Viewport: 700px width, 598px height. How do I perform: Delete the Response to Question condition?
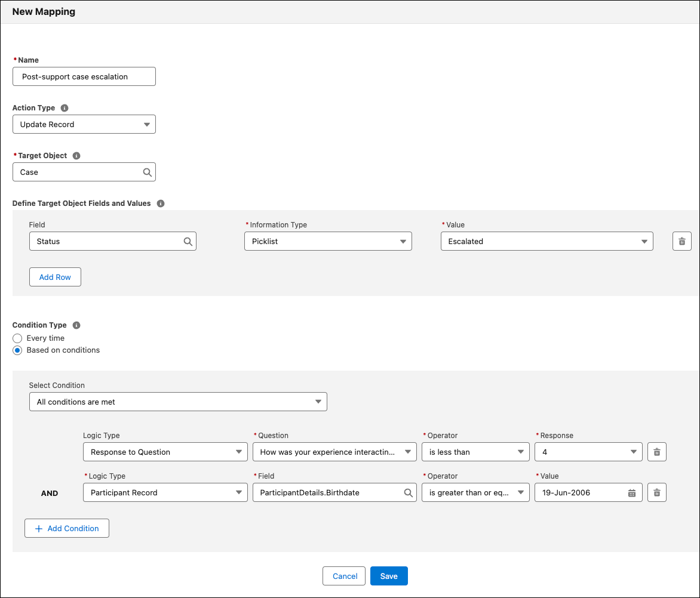(656, 452)
